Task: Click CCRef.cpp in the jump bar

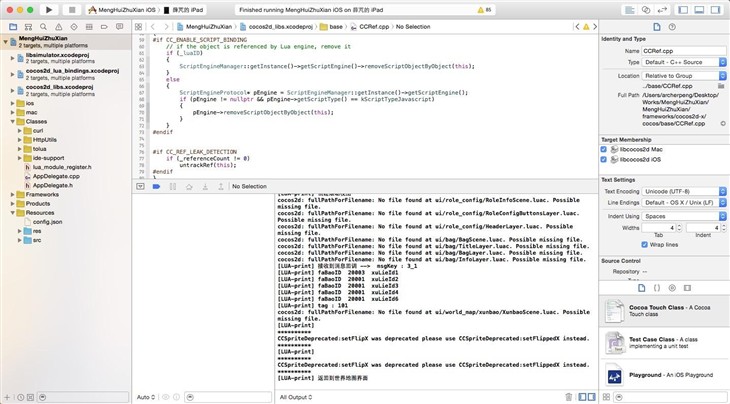Action: click(370, 27)
